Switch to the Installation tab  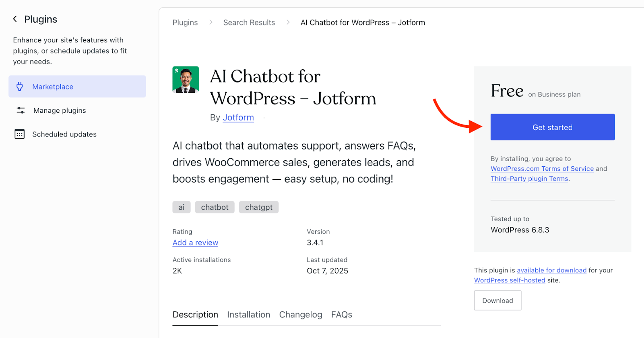click(x=248, y=315)
